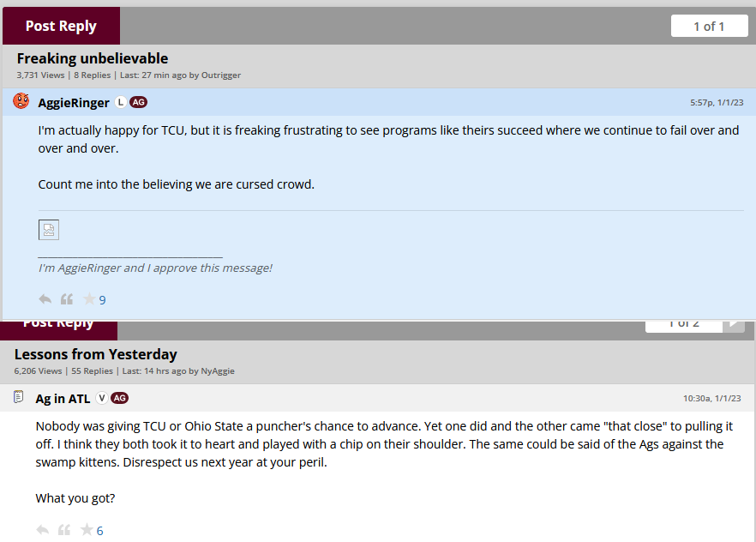Click the 'Freaking unbelievable' thread title
Screen dimensions: 756x542
click(x=93, y=58)
